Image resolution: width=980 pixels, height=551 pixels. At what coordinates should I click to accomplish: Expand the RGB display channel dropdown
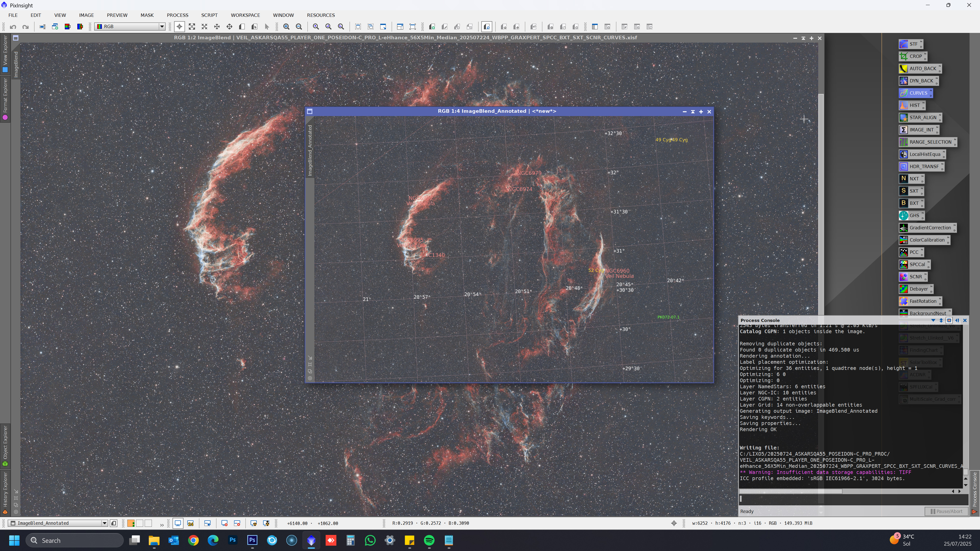coord(162,27)
